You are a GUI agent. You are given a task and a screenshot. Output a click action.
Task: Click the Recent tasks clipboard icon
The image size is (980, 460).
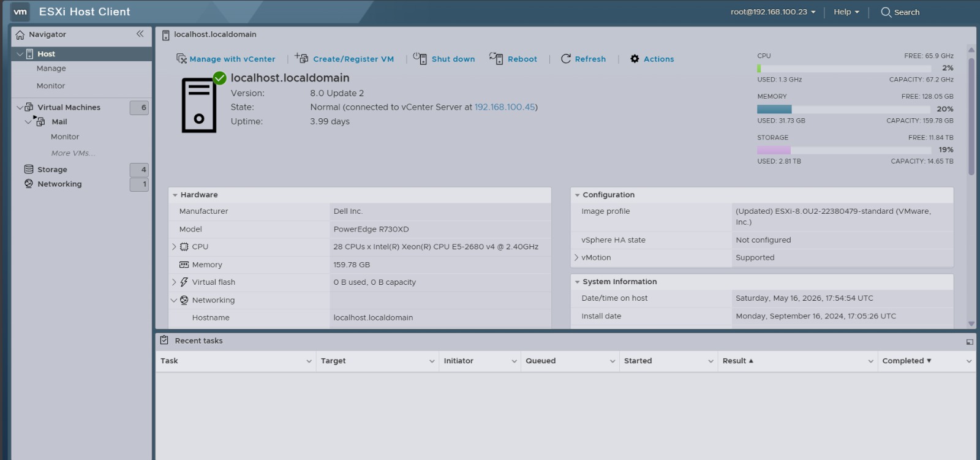click(x=164, y=340)
